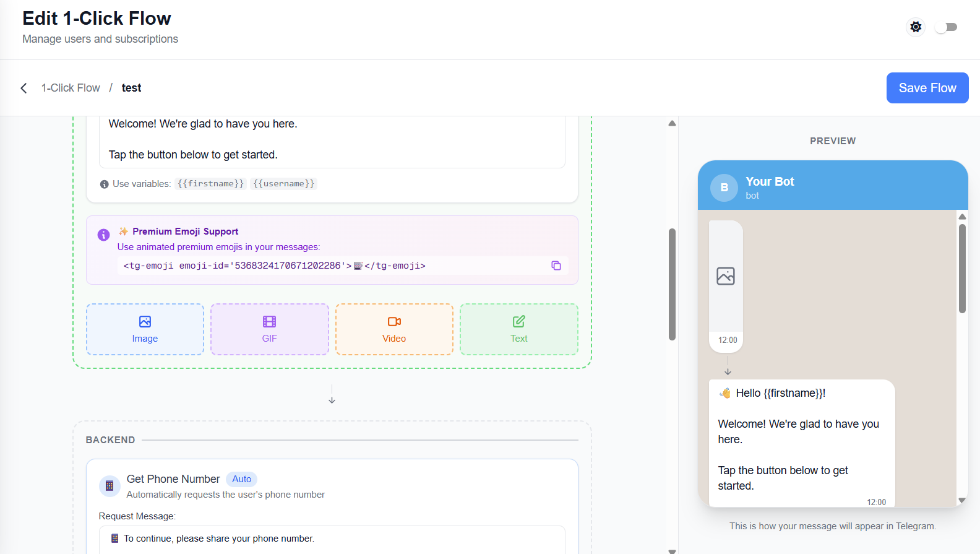This screenshot has height=554, width=980.
Task: Click the Telegram preview caption text
Action: (833, 526)
